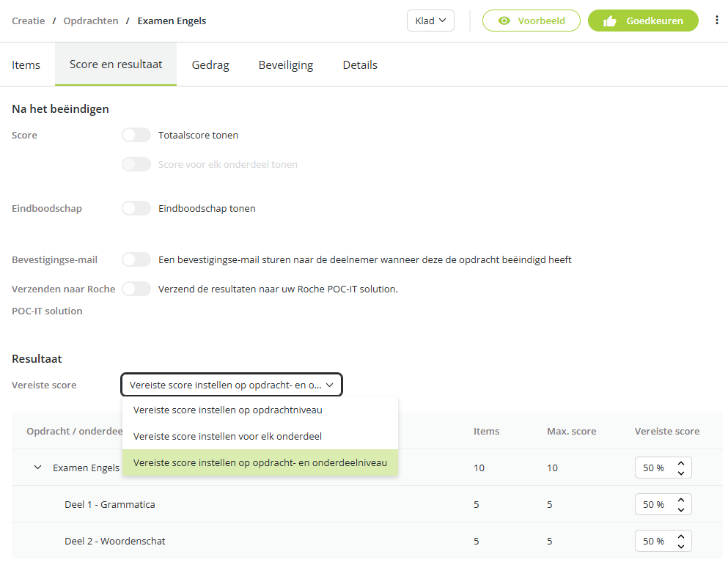This screenshot has width=728, height=565.
Task: Increase Deel 1 - Grammatica required score
Action: click(681, 500)
